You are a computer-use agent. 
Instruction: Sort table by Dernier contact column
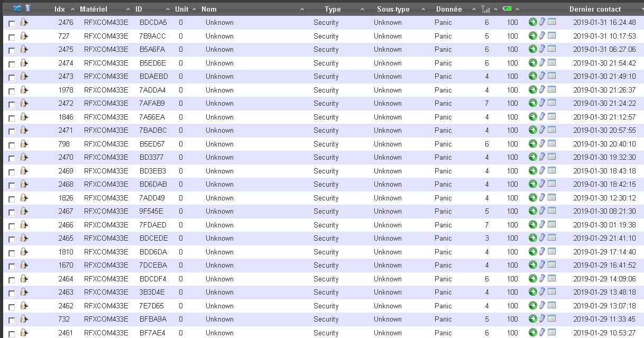(595, 9)
